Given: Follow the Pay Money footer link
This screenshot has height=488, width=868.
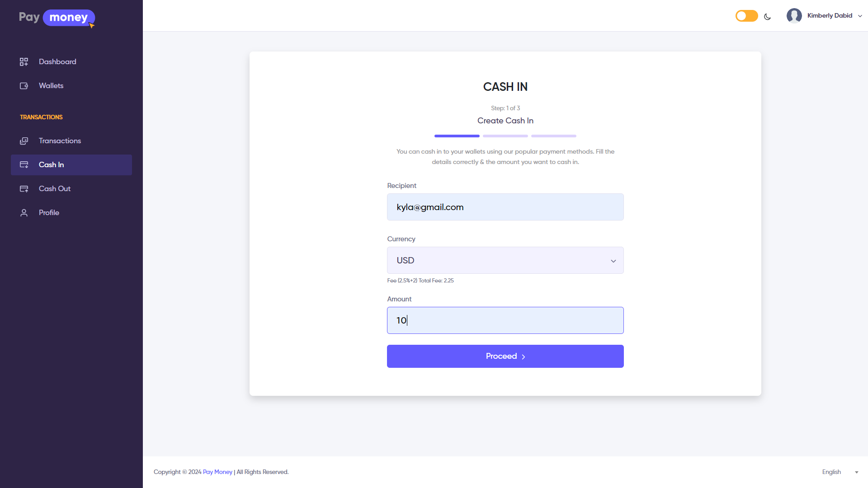Looking at the screenshot, I should point(217,472).
